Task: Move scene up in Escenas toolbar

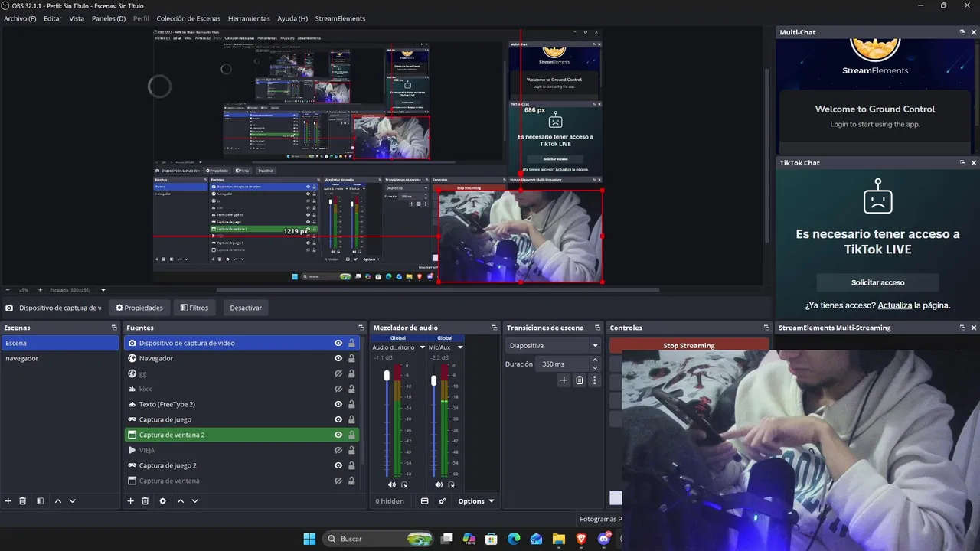Action: coord(57,501)
